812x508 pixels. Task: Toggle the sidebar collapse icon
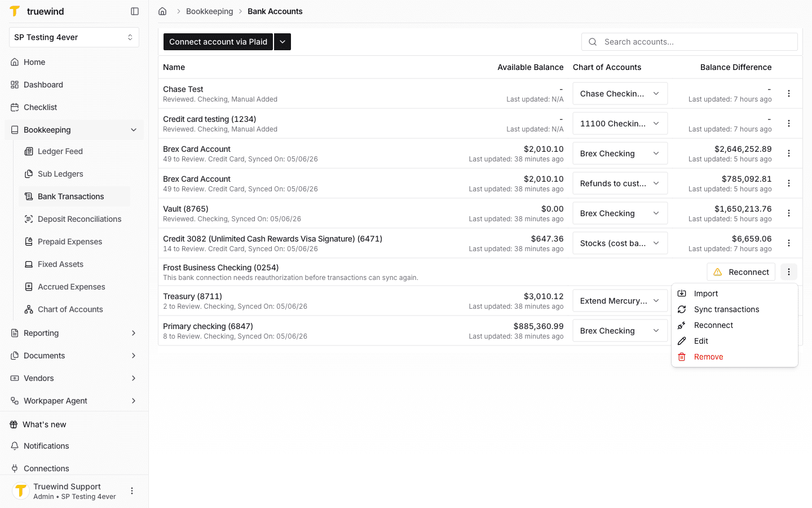pyautogui.click(x=135, y=11)
